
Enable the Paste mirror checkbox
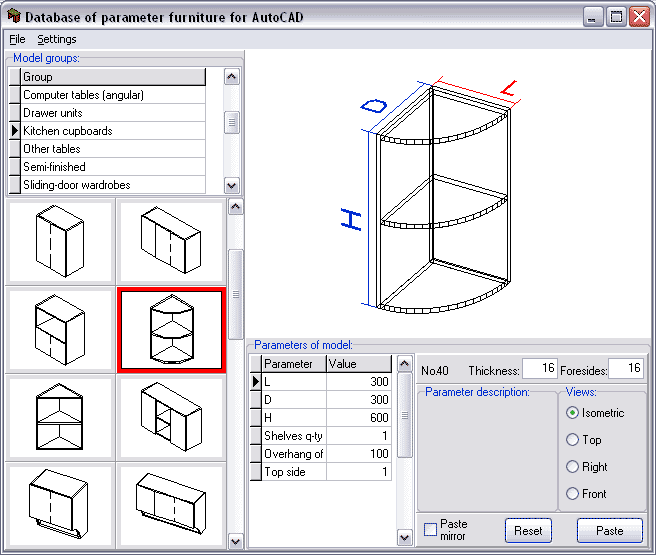tap(430, 529)
